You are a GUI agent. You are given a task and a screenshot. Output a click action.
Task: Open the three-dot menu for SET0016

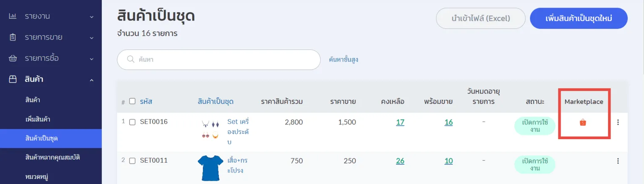[x=618, y=122]
